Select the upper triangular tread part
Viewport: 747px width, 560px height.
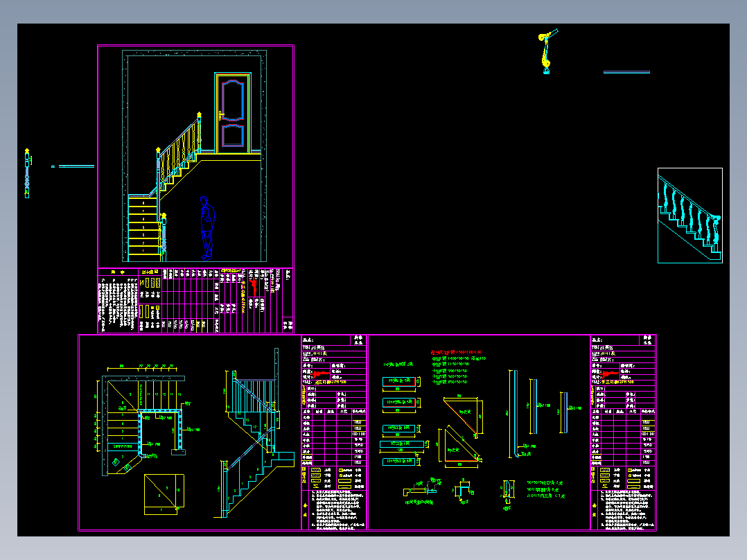(x=463, y=416)
